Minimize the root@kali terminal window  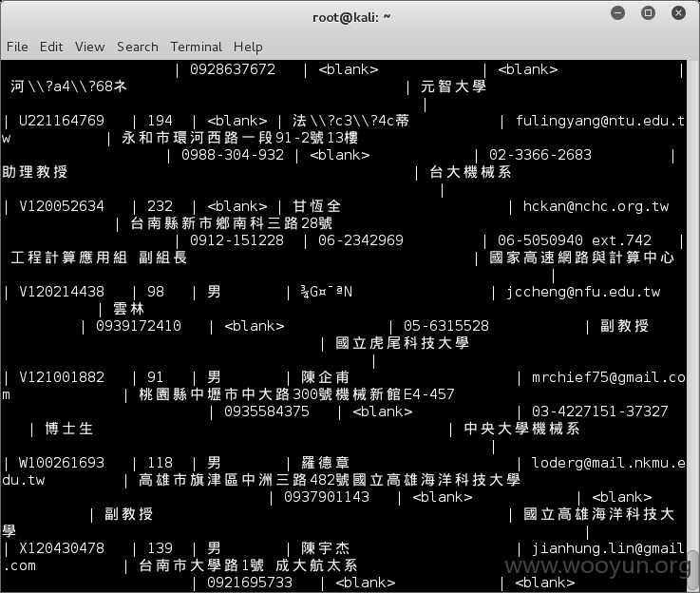[x=618, y=13]
